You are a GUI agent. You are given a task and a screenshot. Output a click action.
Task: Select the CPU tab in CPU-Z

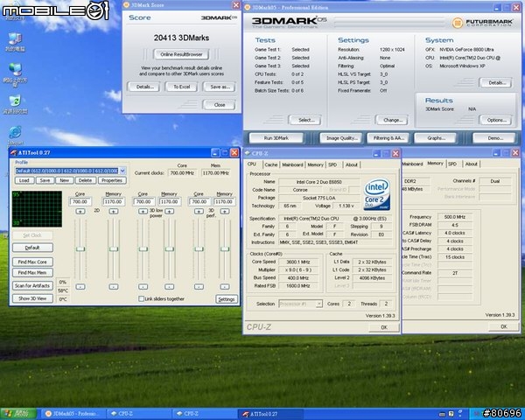252,164
